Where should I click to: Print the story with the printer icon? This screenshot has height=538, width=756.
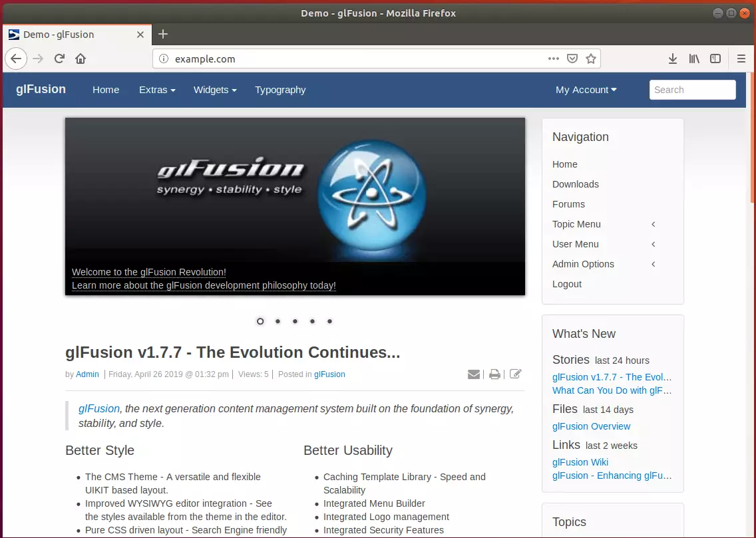pos(494,374)
